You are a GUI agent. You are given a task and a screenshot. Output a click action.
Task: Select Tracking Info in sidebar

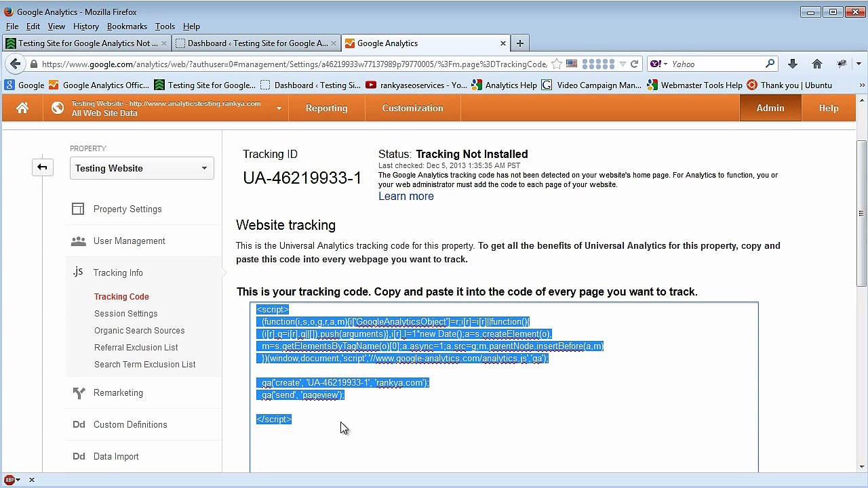pos(118,272)
